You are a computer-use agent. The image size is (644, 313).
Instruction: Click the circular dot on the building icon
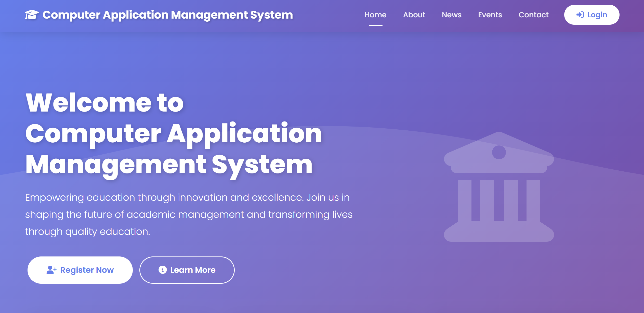click(x=498, y=153)
